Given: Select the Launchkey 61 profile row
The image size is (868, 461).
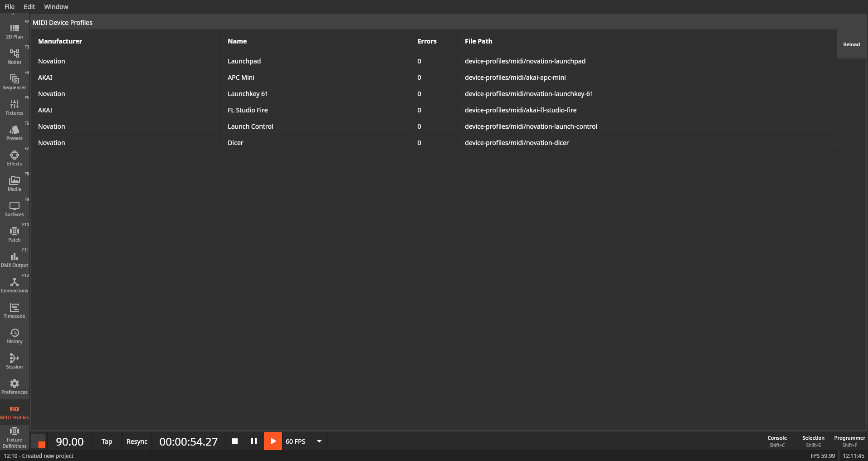Looking at the screenshot, I should tap(434, 94).
